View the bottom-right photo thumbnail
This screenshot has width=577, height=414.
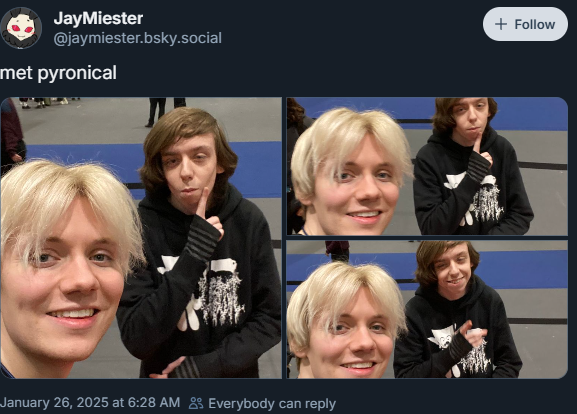pyautogui.click(x=427, y=309)
